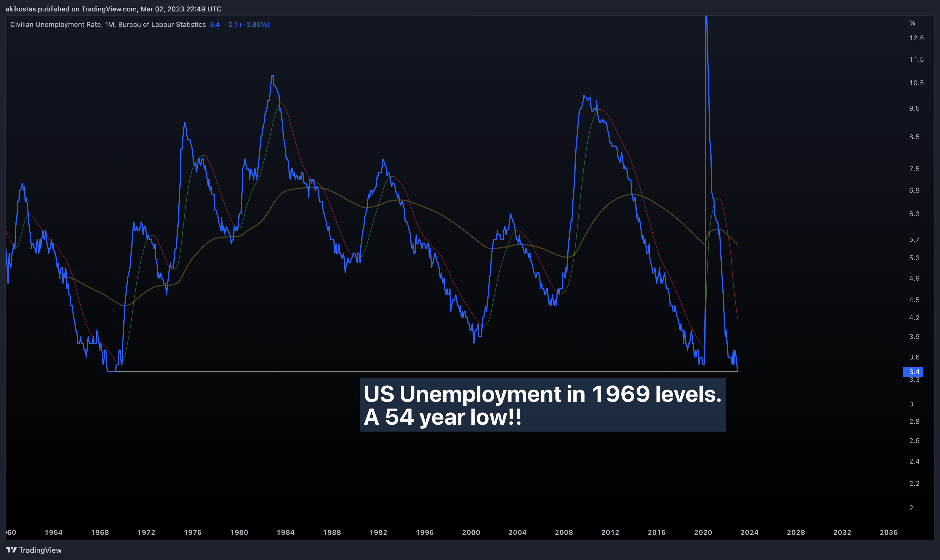
Task: Click the 1976 label on time axis
Action: pyautogui.click(x=193, y=533)
